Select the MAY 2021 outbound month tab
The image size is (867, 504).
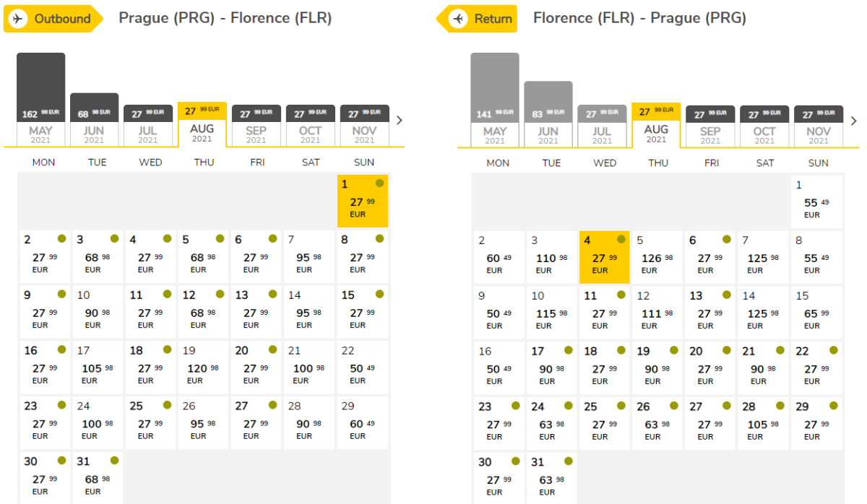[41, 134]
